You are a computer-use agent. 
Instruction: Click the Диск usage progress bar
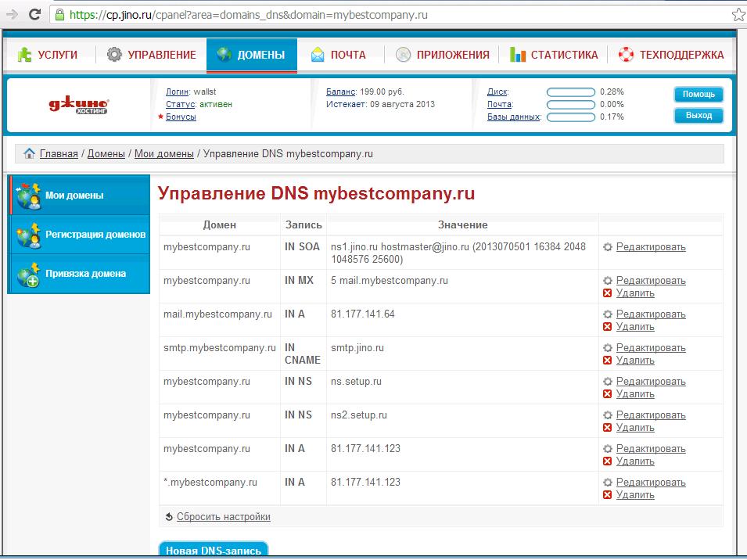[571, 92]
